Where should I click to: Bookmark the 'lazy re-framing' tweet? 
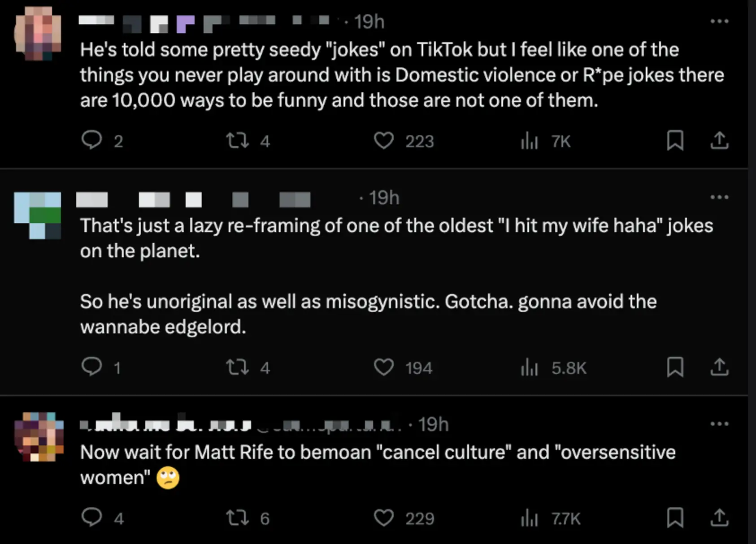click(675, 367)
